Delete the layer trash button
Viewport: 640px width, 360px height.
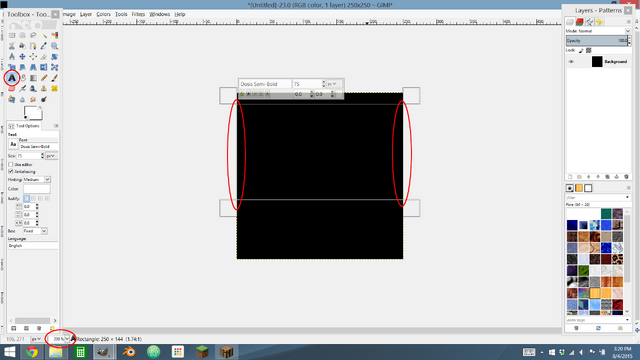[627, 177]
